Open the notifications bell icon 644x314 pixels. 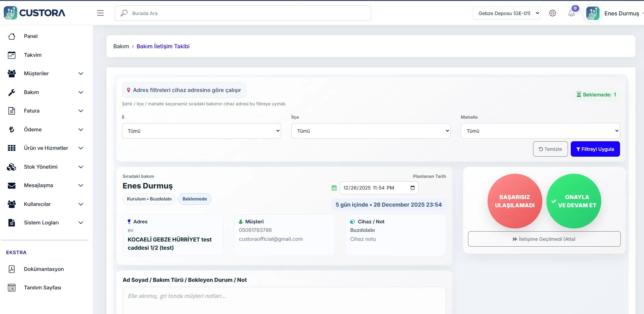click(571, 13)
